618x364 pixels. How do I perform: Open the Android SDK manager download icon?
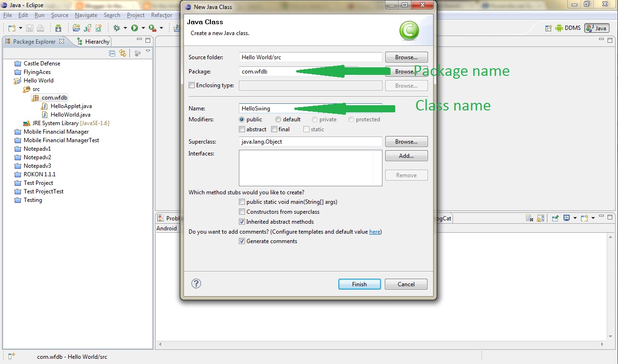point(58,28)
